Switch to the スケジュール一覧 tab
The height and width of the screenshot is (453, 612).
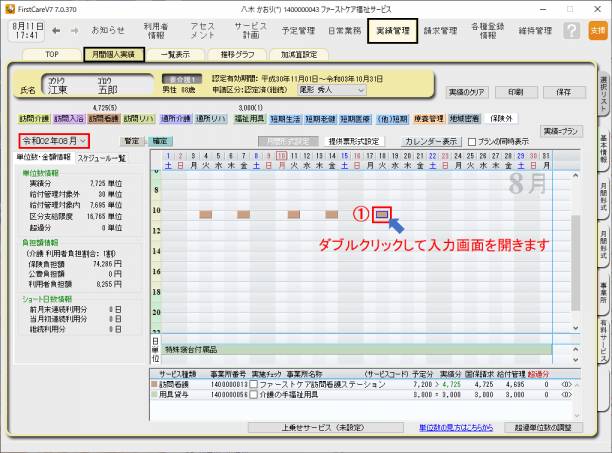click(101, 158)
